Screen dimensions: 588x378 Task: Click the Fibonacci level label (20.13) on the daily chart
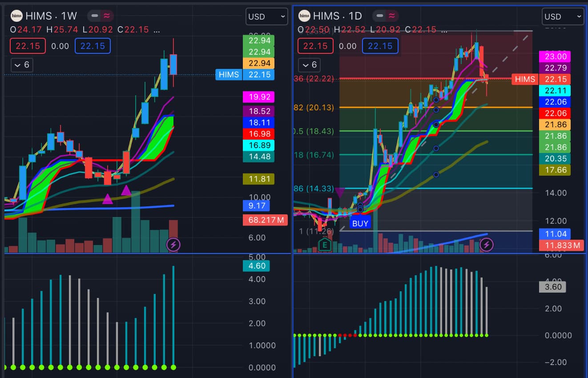point(314,107)
